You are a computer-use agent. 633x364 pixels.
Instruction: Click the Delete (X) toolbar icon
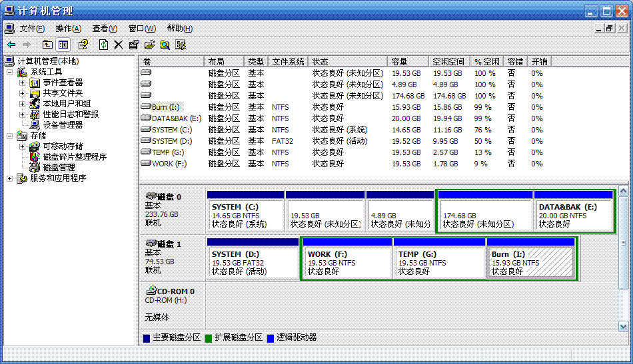[119, 45]
